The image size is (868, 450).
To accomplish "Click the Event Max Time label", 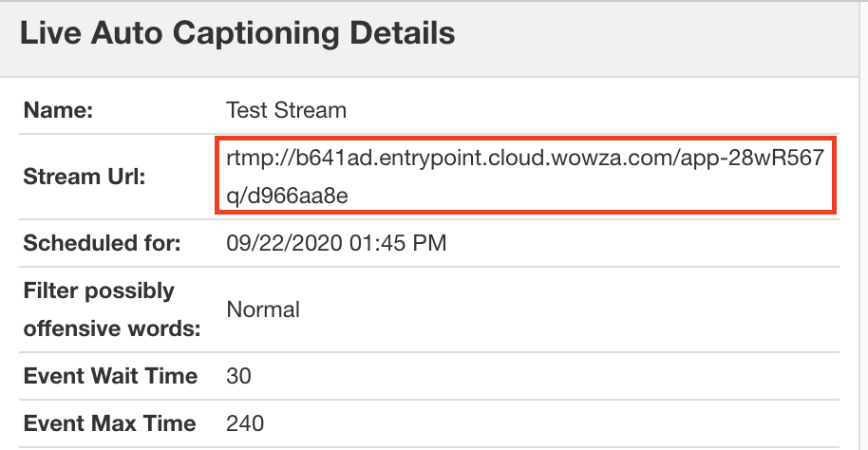I will pyautogui.click(x=109, y=423).
